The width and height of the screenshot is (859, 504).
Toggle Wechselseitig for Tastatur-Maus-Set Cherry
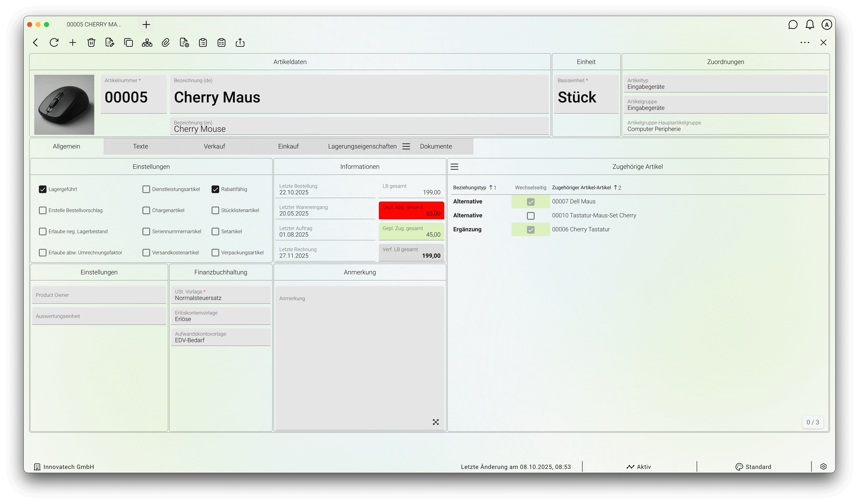[530, 215]
